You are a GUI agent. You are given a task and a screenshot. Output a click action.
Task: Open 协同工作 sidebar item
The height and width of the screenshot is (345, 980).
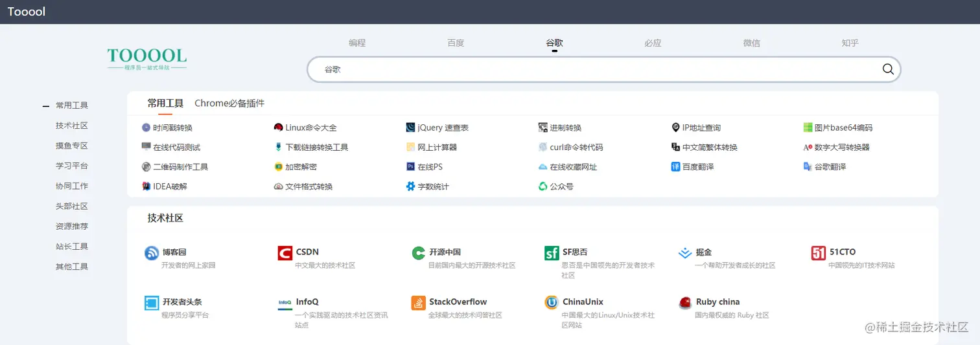click(x=72, y=186)
